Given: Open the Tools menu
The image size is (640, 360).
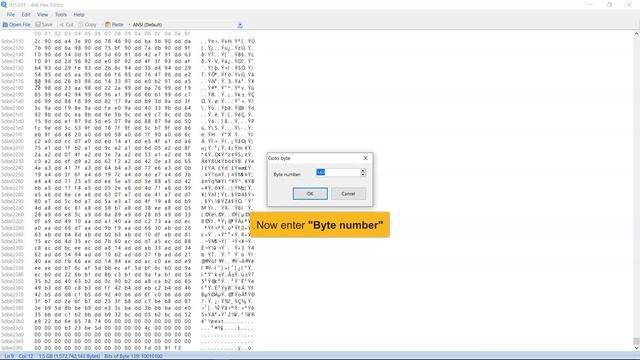Looking at the screenshot, I should click(61, 14).
